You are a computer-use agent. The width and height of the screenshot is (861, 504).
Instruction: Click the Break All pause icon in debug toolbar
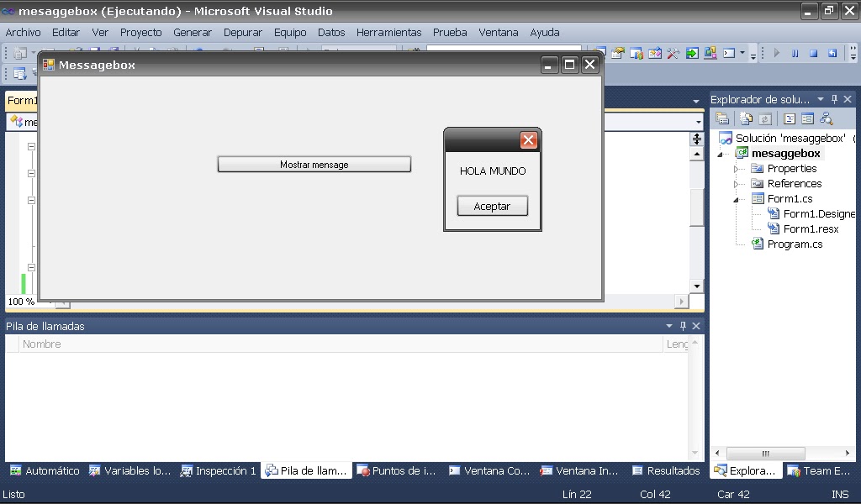click(x=795, y=53)
